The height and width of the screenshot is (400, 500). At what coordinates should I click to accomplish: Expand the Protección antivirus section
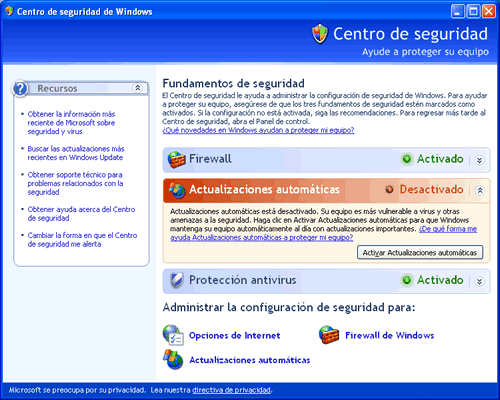click(x=479, y=281)
